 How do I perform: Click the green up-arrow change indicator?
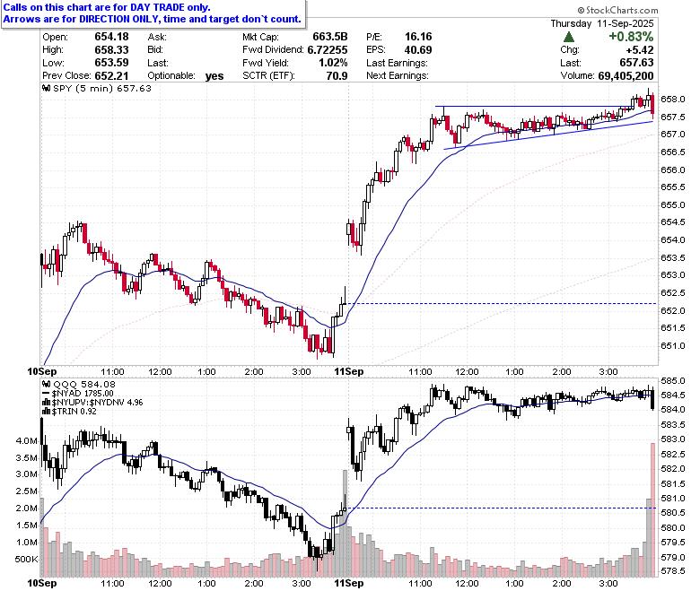coord(569,37)
